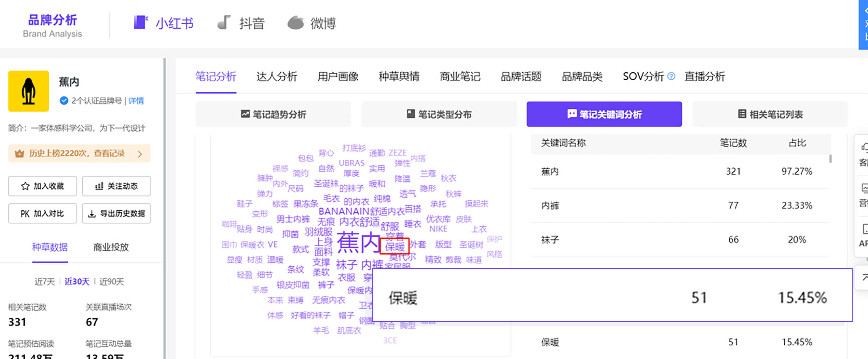Click the keyword table vertical scrollbar
This screenshot has height=359, width=868.
point(830,159)
